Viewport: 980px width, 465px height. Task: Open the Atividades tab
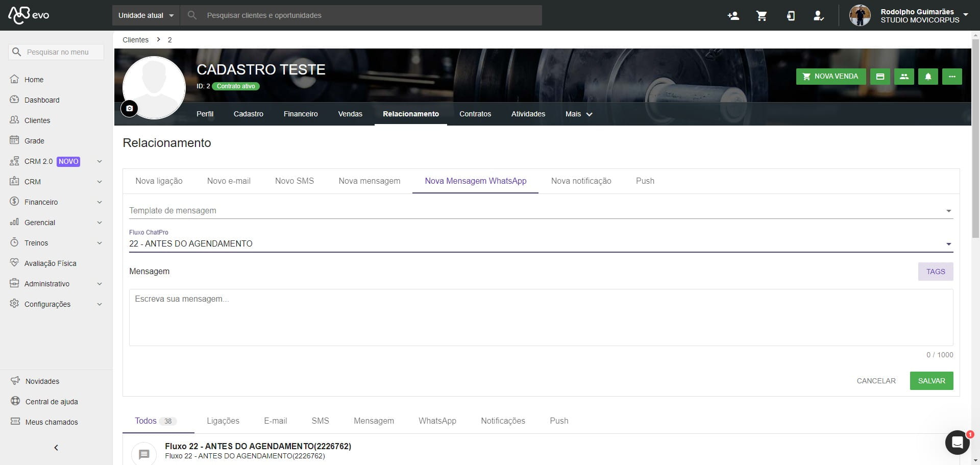(528, 114)
